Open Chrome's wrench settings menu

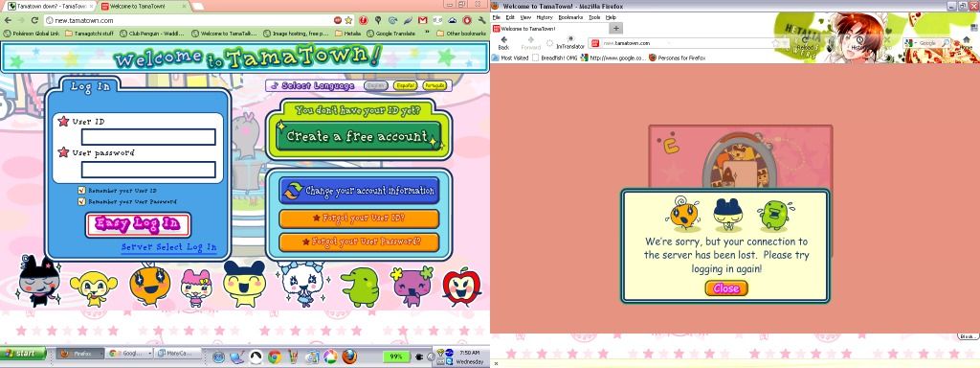[482, 20]
